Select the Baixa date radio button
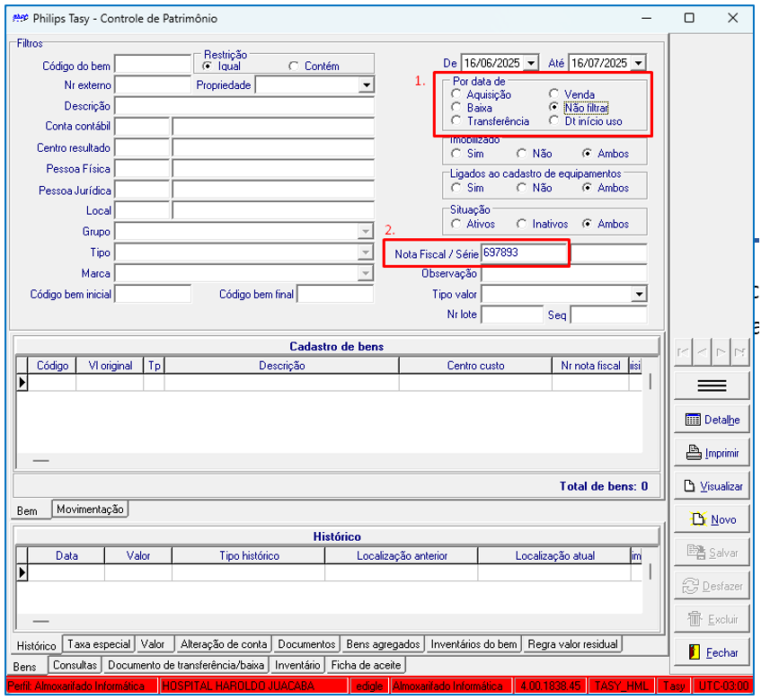 pyautogui.click(x=456, y=107)
